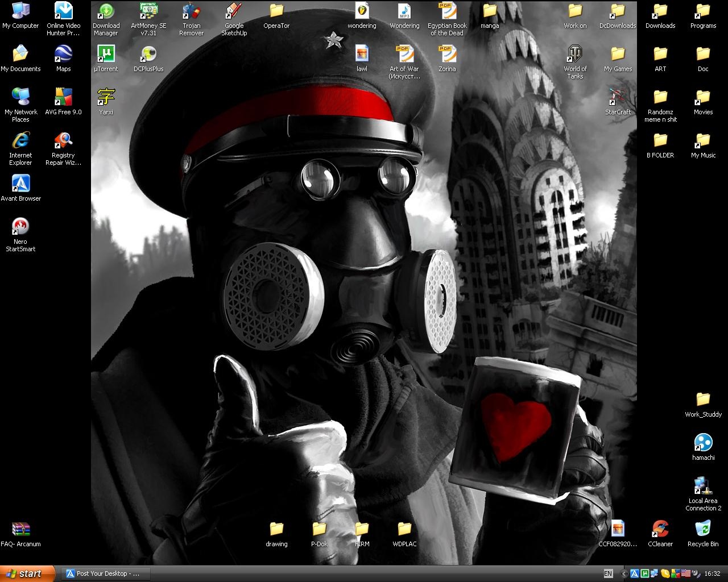Launch Trojan Remover shortcut

[191, 19]
